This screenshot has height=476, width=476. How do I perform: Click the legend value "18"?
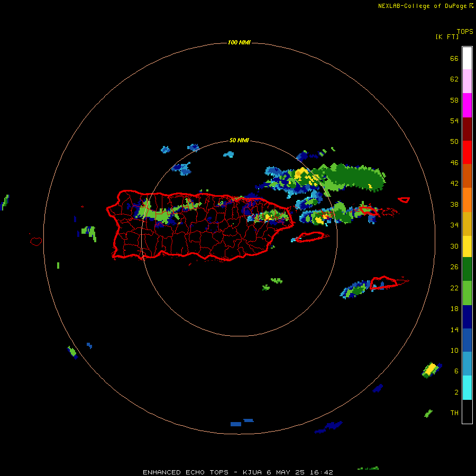point(454,309)
